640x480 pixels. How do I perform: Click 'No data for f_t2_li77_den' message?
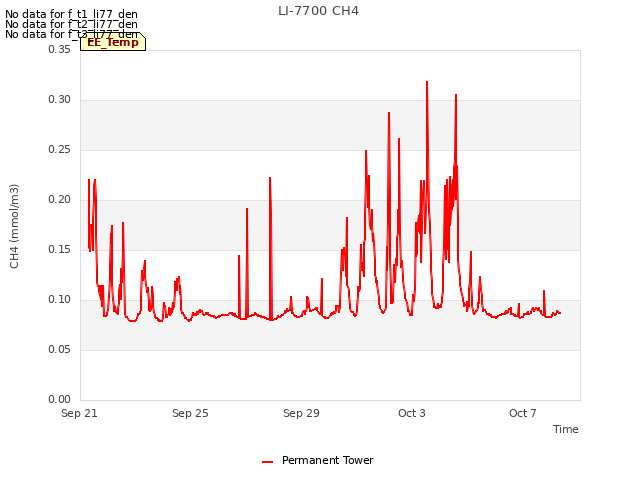71,24
